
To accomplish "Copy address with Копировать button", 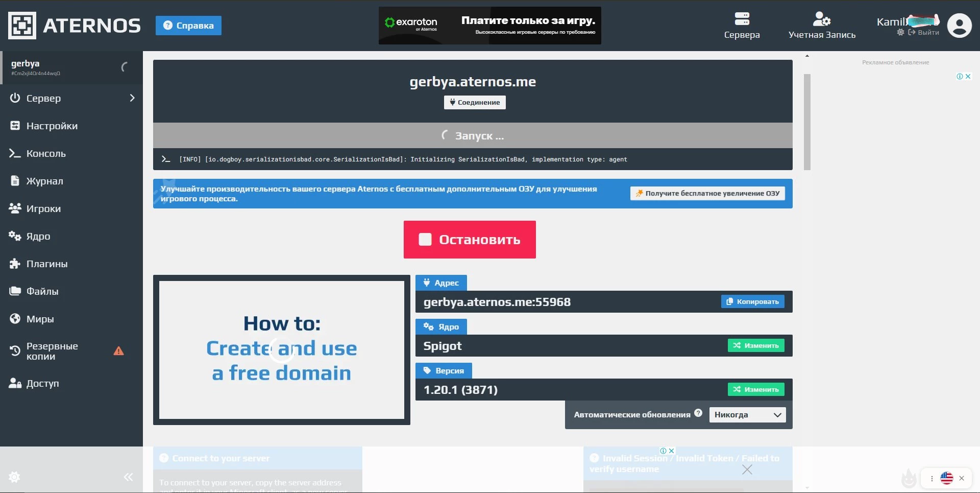I will pos(752,301).
